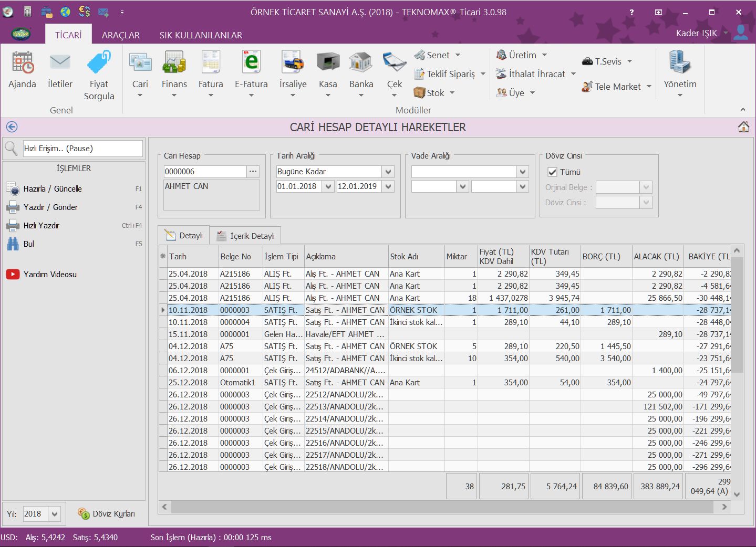This screenshot has width=756, height=547.
Task: Click the Hızlı Erişim search field
Action: [82, 149]
